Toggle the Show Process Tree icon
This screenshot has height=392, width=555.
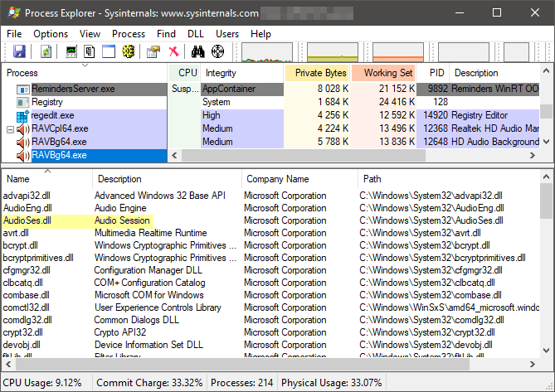90,51
